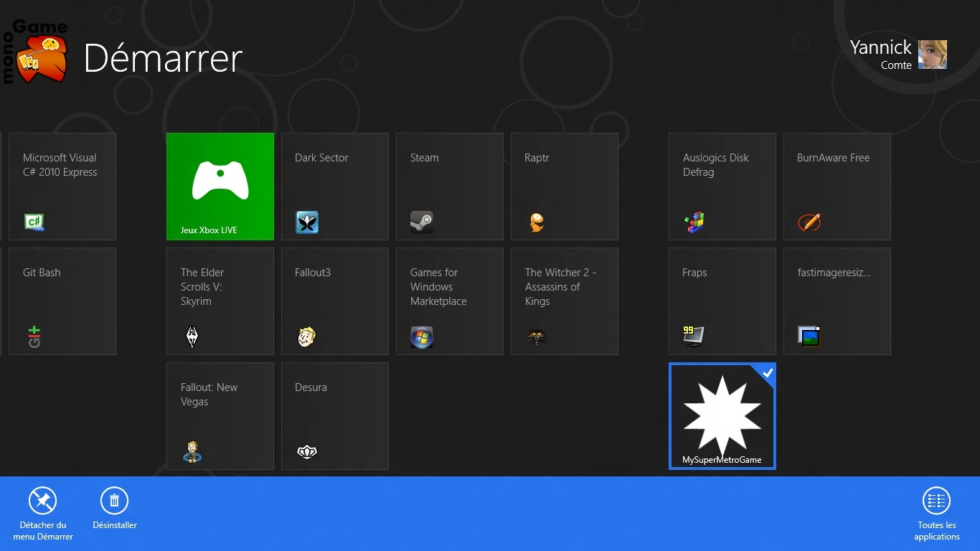Click the Steam tile title
The width and height of the screenshot is (980, 551).
[424, 158]
